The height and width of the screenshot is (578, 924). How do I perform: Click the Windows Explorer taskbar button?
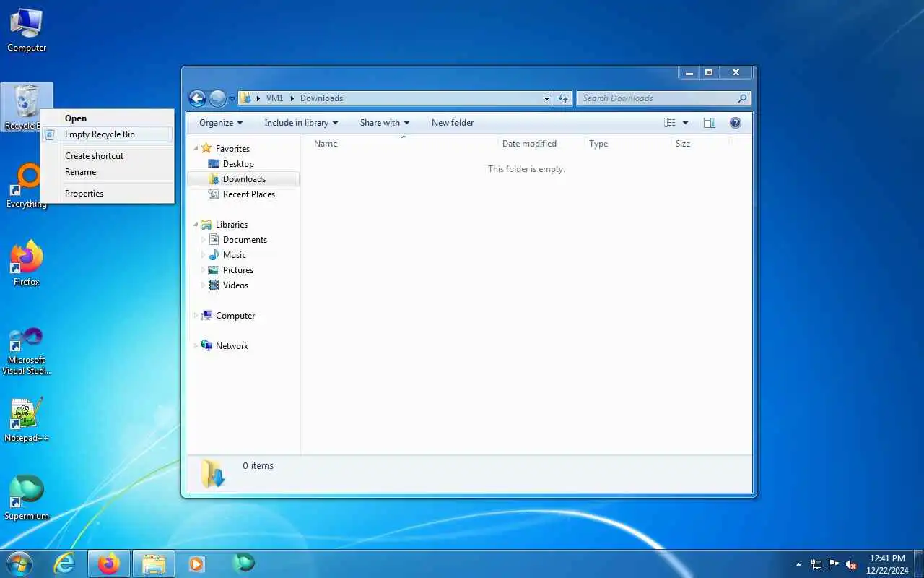click(153, 564)
